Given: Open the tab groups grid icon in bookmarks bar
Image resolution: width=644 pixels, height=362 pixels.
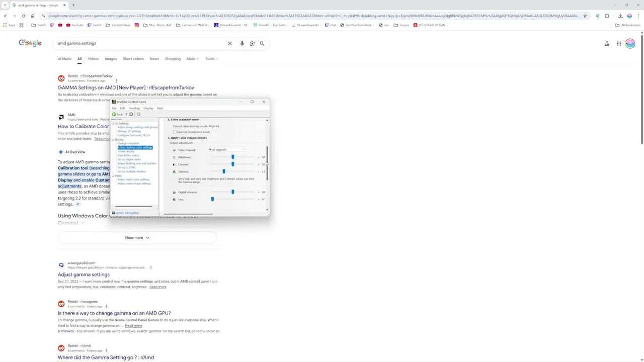Looking at the screenshot, I should (22, 25).
